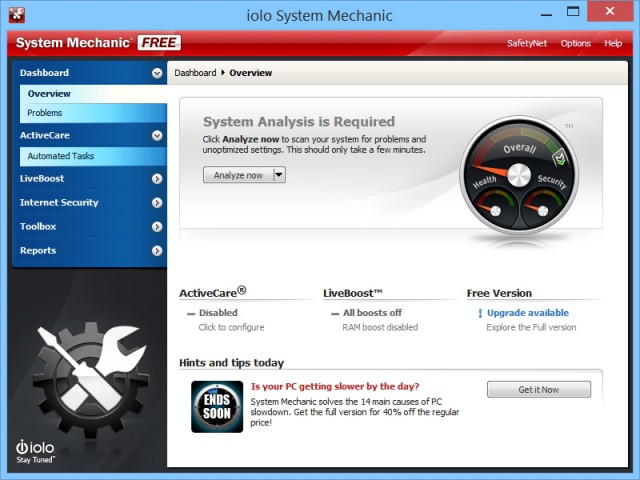Minimize the iolo System Mechanic window
640x480 pixels.
point(546,13)
